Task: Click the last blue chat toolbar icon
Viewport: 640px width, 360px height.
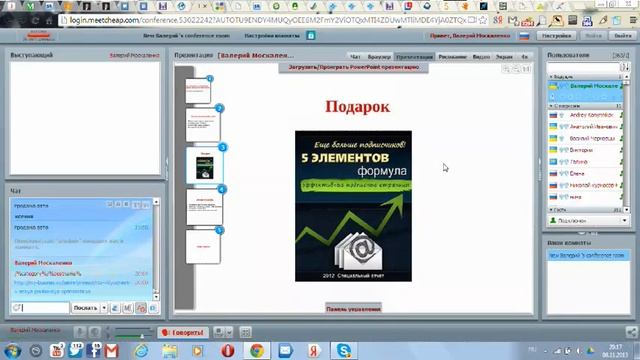Action: pos(153,308)
